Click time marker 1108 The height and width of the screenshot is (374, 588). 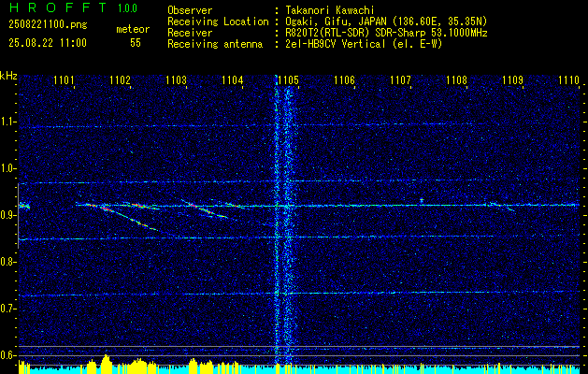point(457,79)
